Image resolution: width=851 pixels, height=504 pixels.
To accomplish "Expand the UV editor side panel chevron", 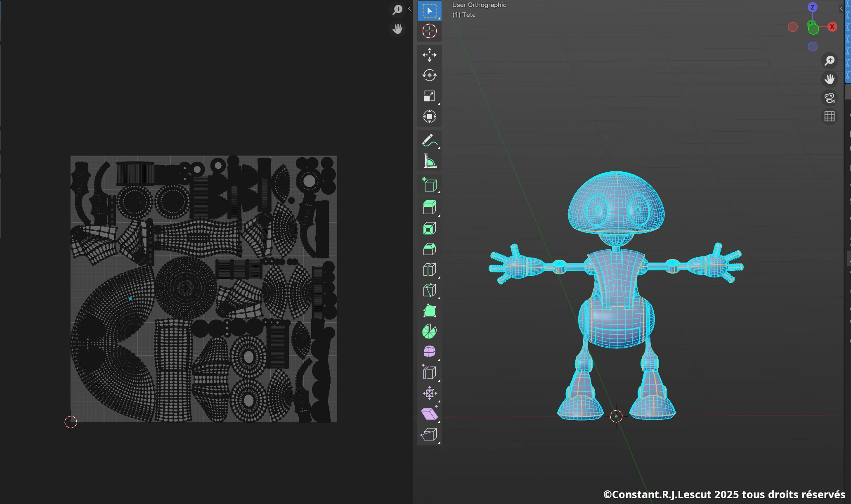I will tap(409, 8).
